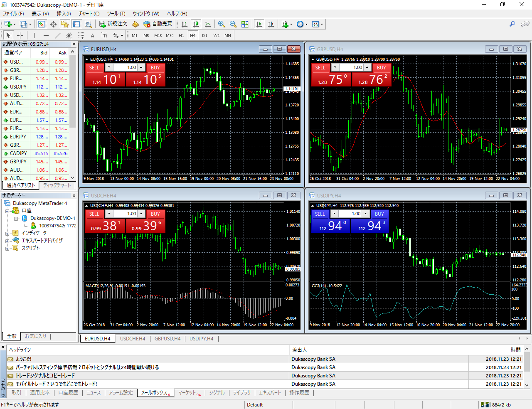The height and width of the screenshot is (409, 532).
Task: Open the ツール (T) menu
Action: [x=116, y=13]
